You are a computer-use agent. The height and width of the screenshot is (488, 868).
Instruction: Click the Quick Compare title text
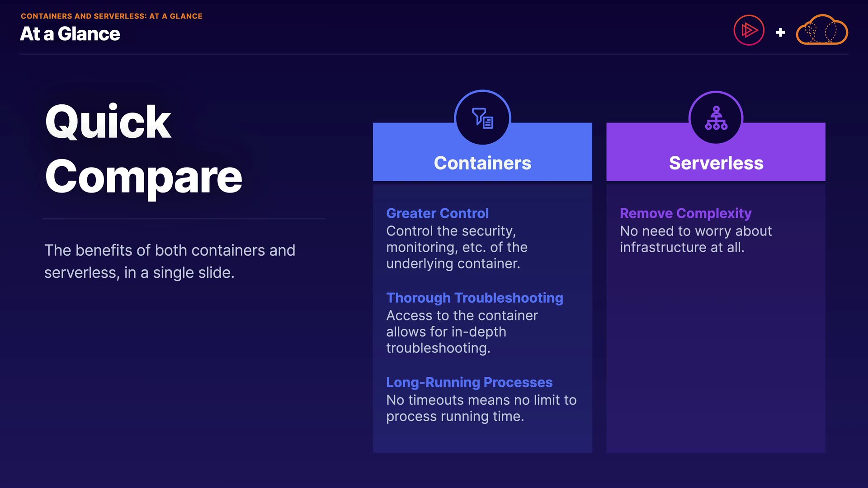[x=144, y=149]
